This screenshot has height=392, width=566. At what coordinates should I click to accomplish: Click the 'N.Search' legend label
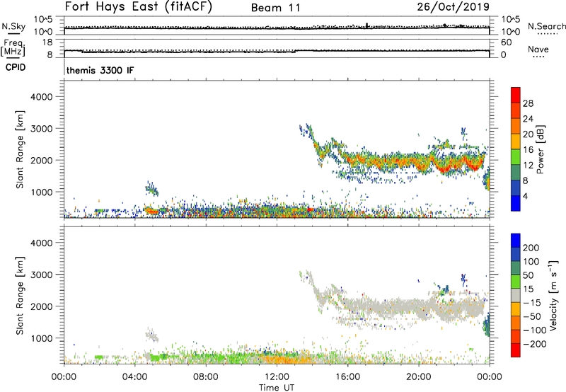coord(546,26)
